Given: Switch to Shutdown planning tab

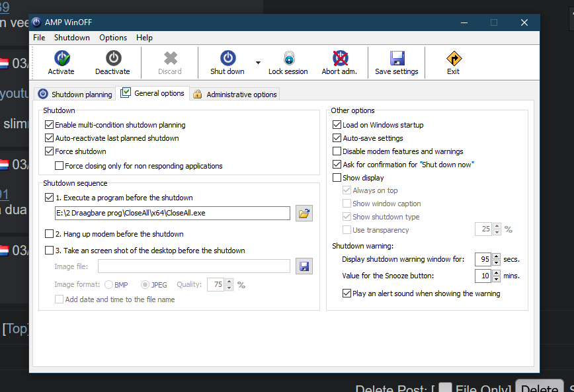Looking at the screenshot, I should 75,94.
